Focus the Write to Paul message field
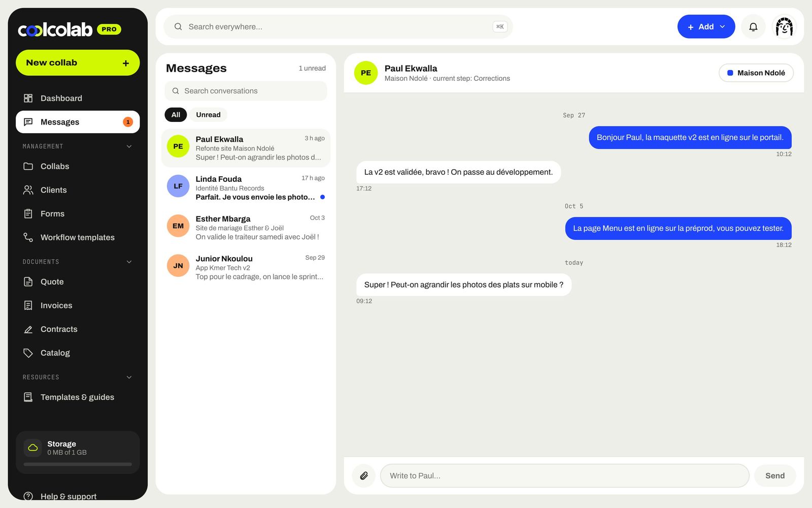 564,476
